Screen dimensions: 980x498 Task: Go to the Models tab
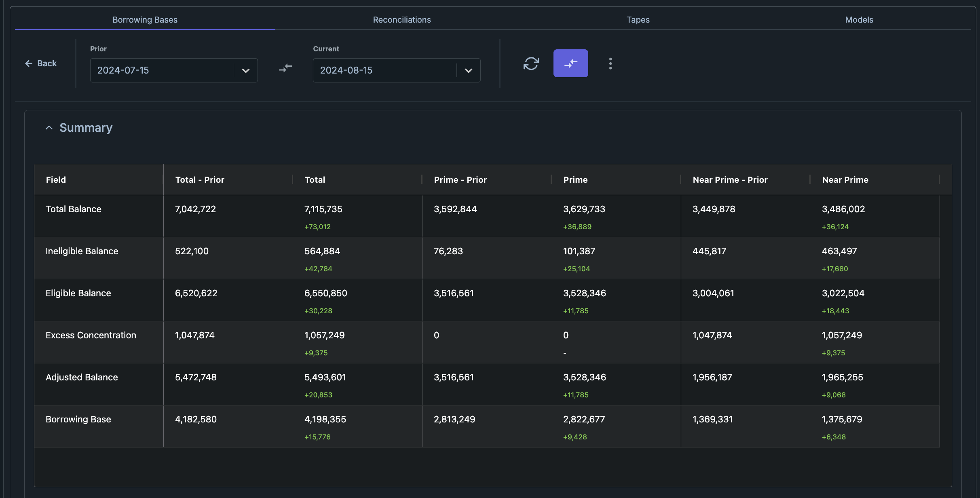(859, 20)
